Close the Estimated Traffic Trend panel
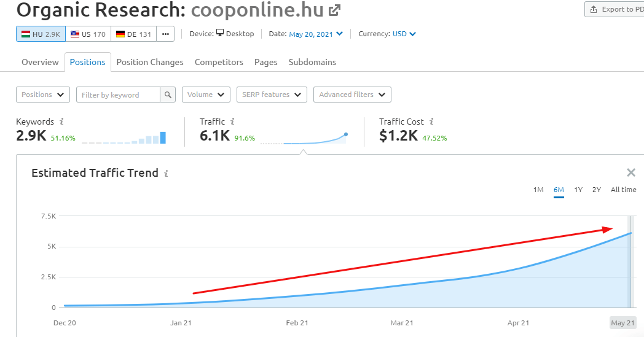 (x=631, y=172)
